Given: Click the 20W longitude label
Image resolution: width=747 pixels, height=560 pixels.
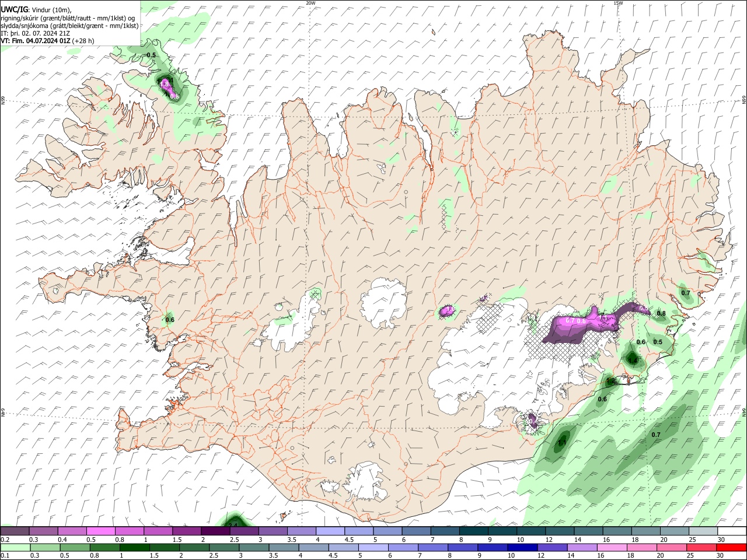Looking at the screenshot, I should pyautogui.click(x=310, y=3).
